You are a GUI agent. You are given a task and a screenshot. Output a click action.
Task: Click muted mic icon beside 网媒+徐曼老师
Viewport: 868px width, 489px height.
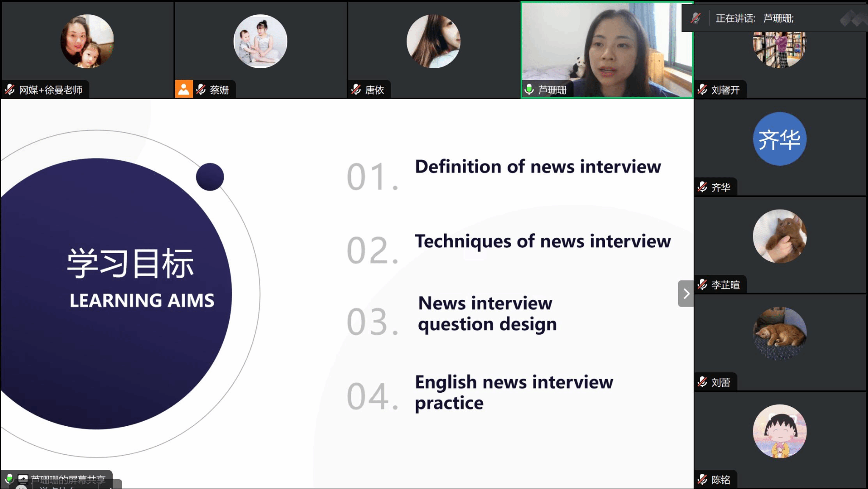(x=10, y=89)
